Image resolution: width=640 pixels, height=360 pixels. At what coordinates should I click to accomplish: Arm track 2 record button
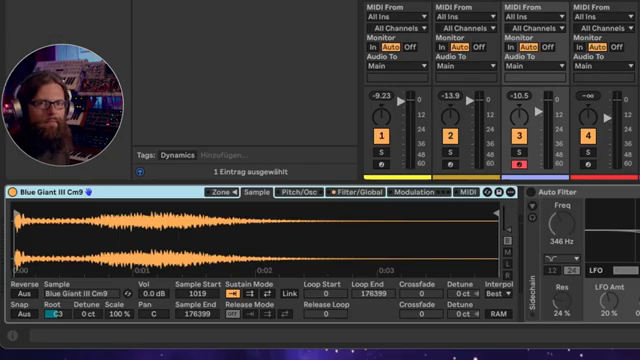tap(450, 164)
